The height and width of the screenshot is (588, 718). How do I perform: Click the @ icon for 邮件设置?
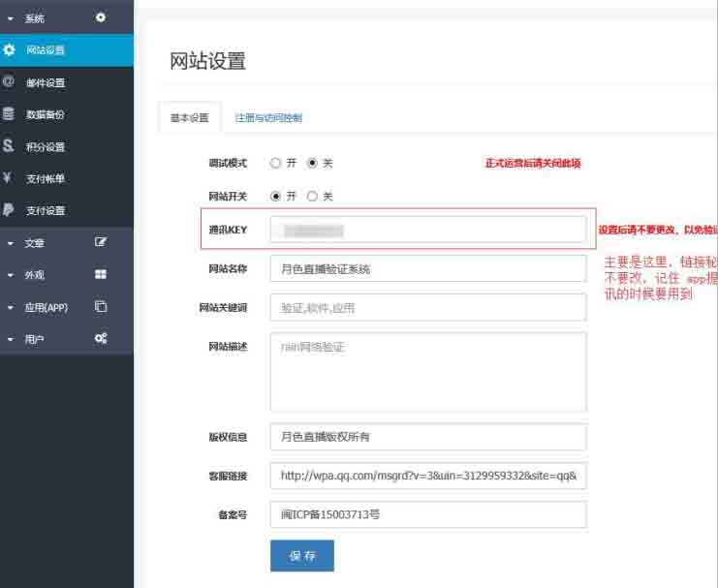coord(9,82)
